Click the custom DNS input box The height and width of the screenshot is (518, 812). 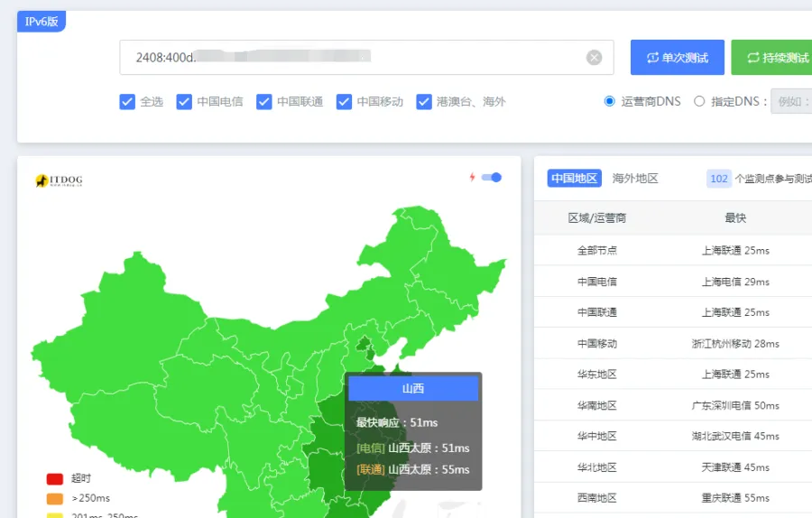coord(791,101)
